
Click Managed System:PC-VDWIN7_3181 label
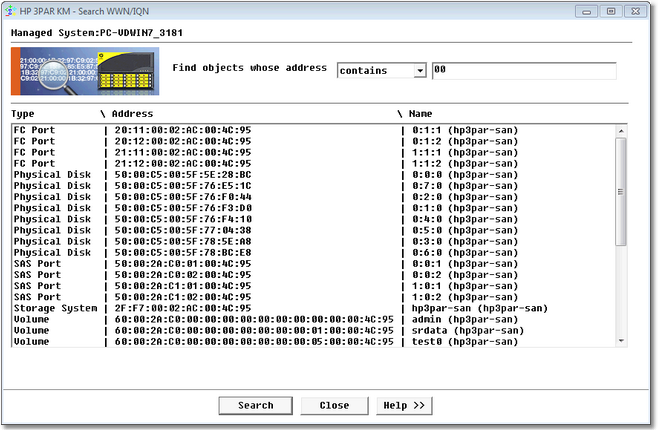point(97,33)
